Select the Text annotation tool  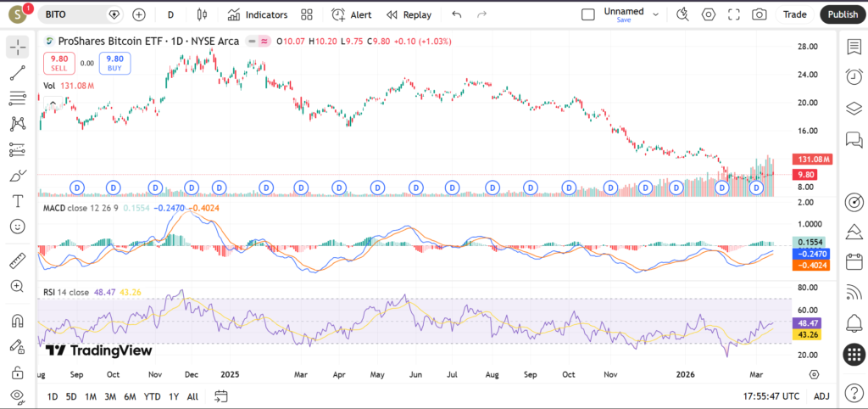[x=17, y=201]
